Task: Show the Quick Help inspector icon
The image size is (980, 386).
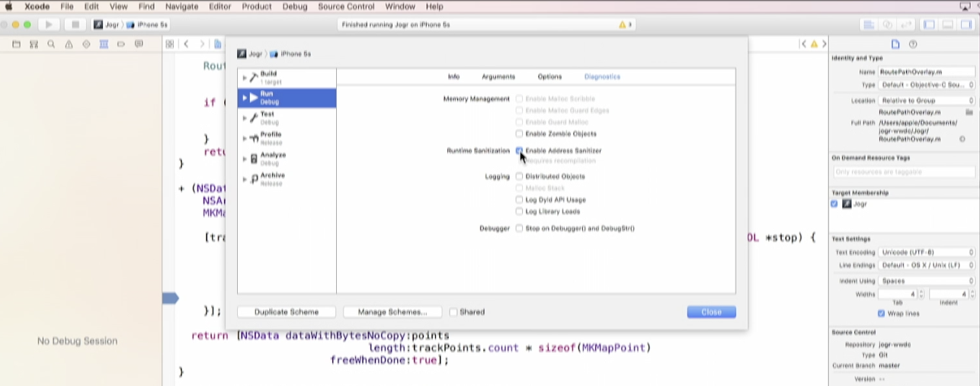Action: pyautogui.click(x=913, y=44)
